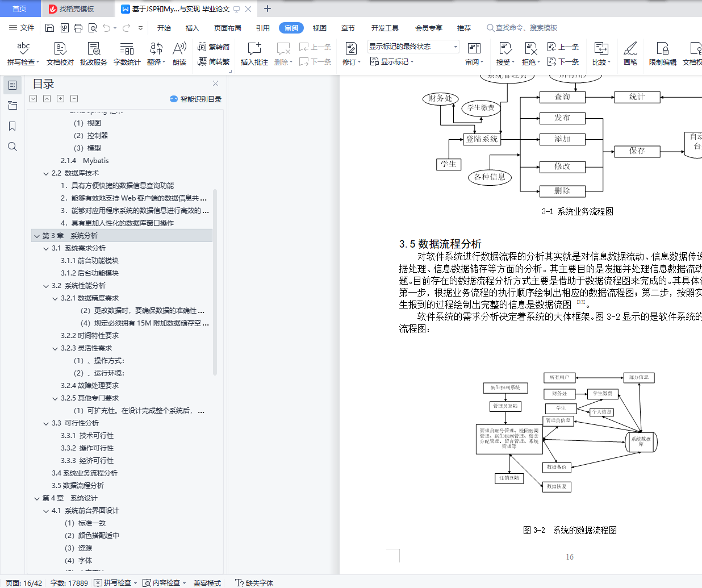
Task: Open the table of contents sidebar icon
Action: (x=12, y=85)
